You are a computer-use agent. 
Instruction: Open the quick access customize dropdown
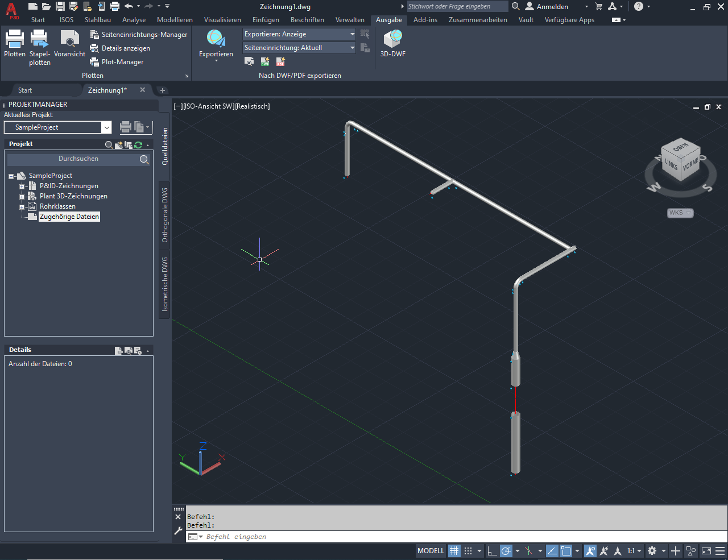167,6
